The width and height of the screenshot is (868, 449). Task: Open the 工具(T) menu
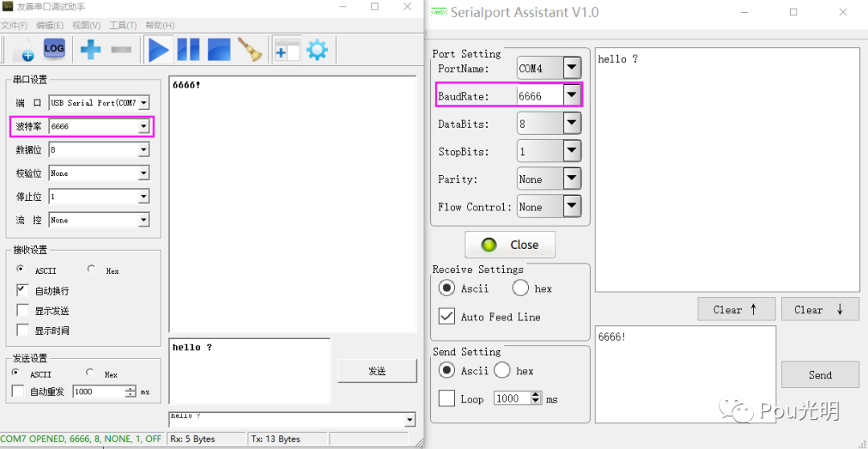[123, 26]
